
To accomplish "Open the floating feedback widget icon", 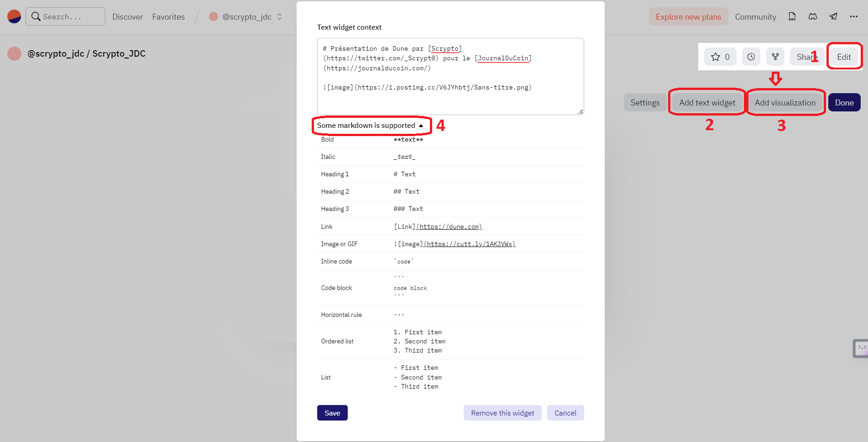I will pyautogui.click(x=861, y=349).
